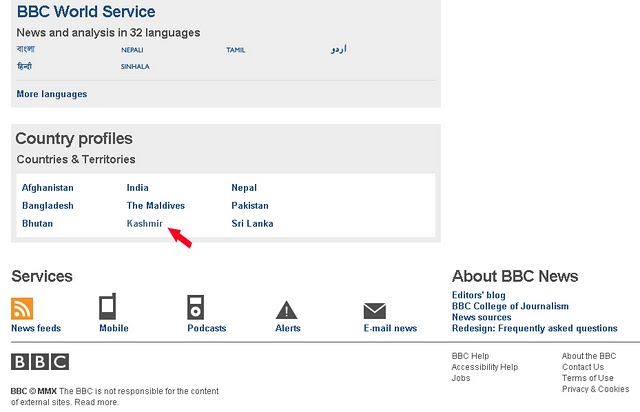Open the Pakistan country profile
The image size is (640, 412).
(250, 206)
